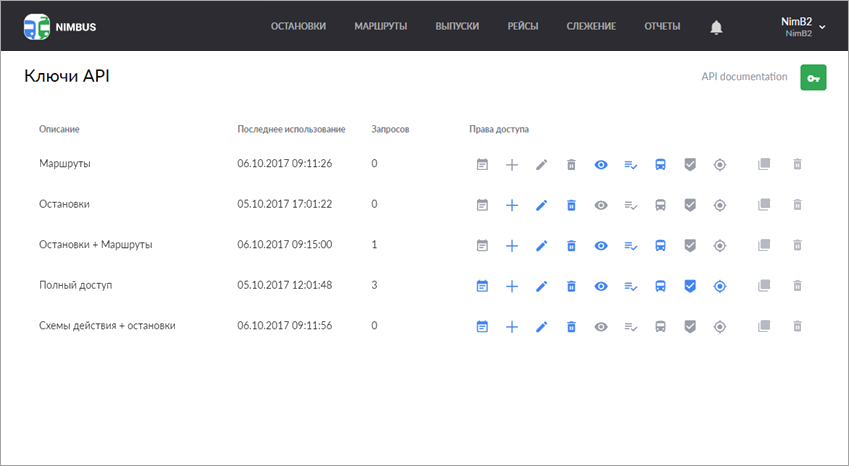
Task: Open the 'Отчеты' menu item
Action: click(x=662, y=27)
